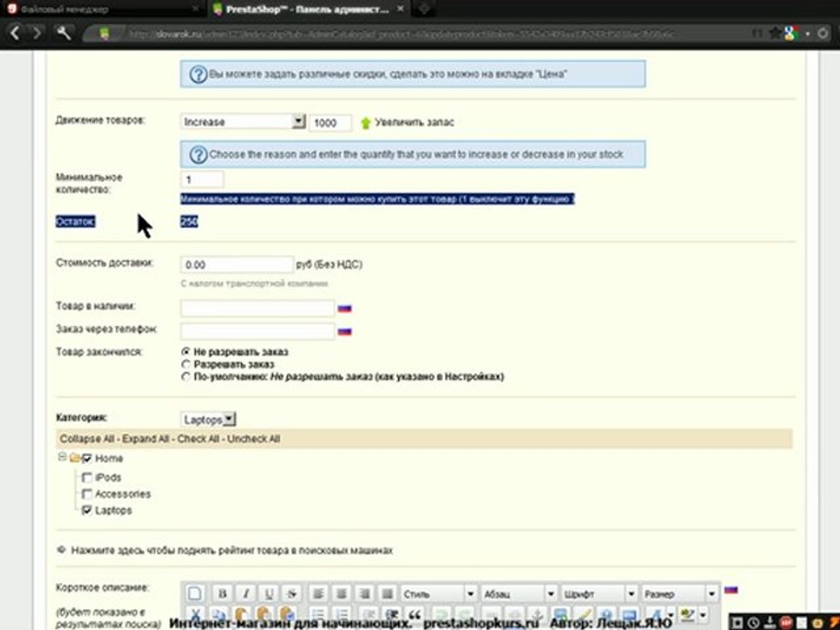Switch to the Файловый менеджер tab
Viewport: 840px width, 630px height.
[x=64, y=10]
